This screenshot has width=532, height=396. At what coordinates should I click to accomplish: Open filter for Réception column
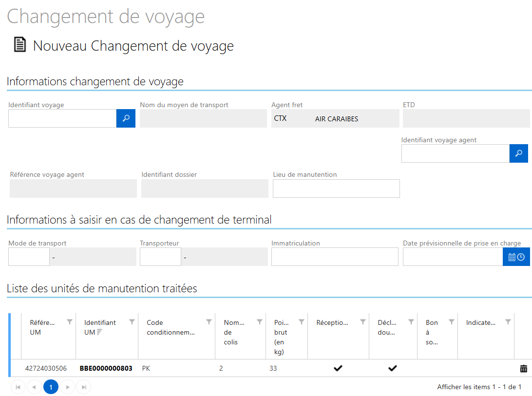pos(362,322)
